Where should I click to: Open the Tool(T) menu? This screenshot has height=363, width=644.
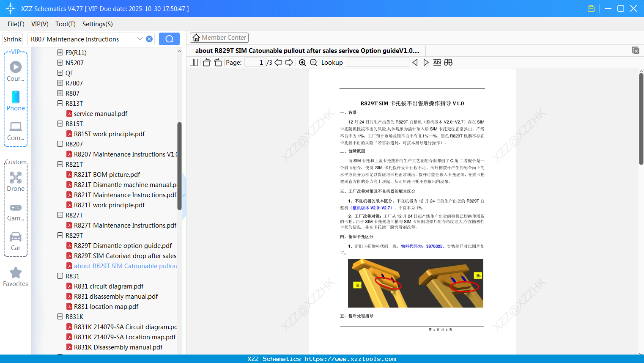click(x=65, y=24)
